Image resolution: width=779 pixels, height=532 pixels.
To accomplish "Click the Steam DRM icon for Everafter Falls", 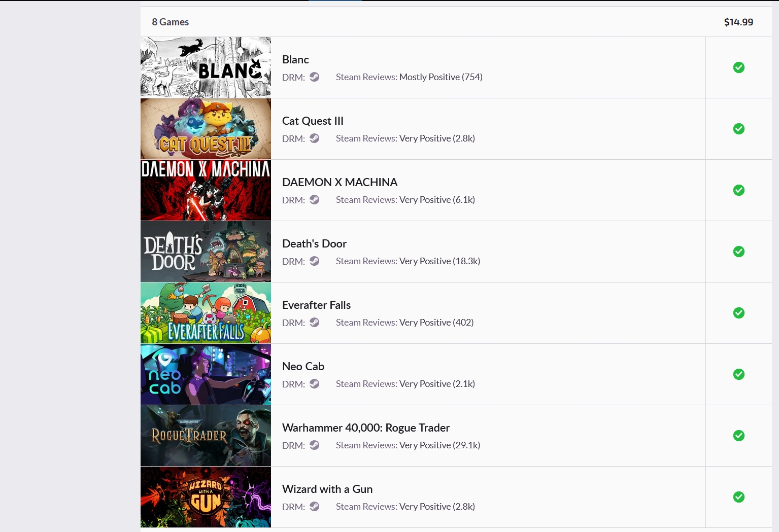I will click(x=315, y=323).
